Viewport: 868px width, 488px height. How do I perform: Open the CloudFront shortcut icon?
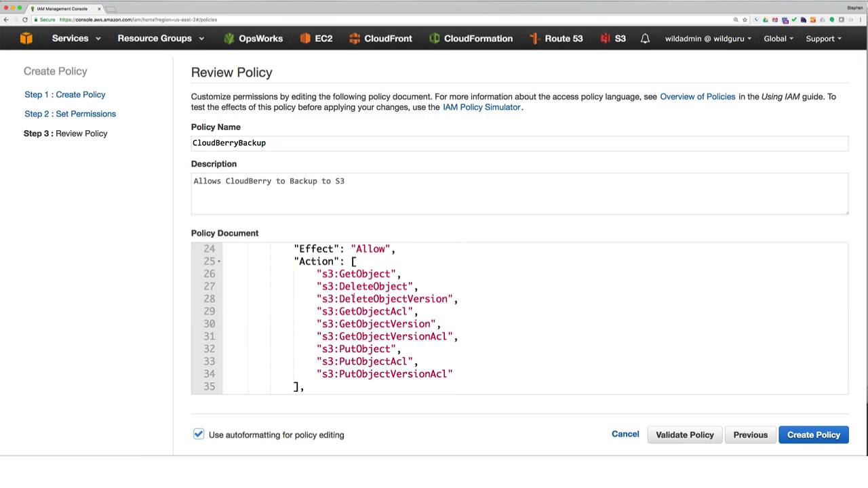click(355, 39)
